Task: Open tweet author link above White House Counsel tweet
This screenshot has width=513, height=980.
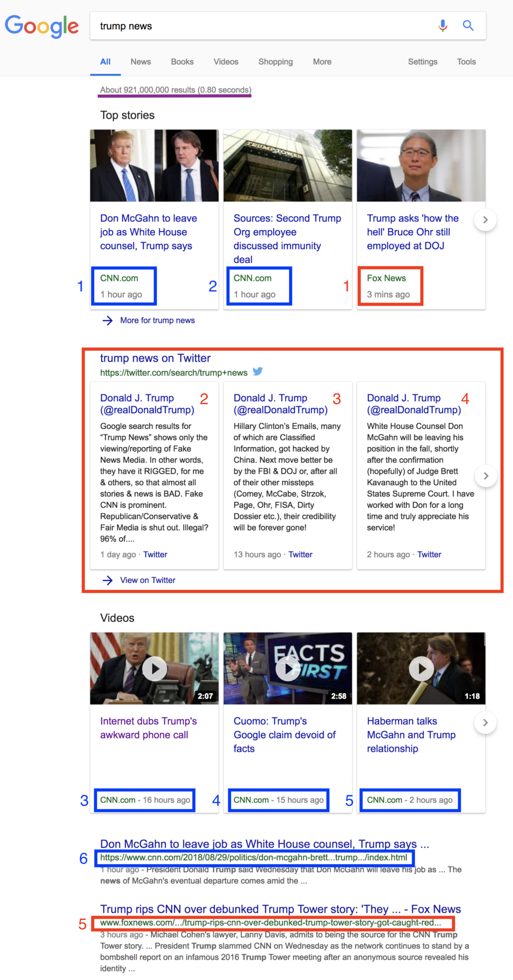Action: tap(414, 404)
